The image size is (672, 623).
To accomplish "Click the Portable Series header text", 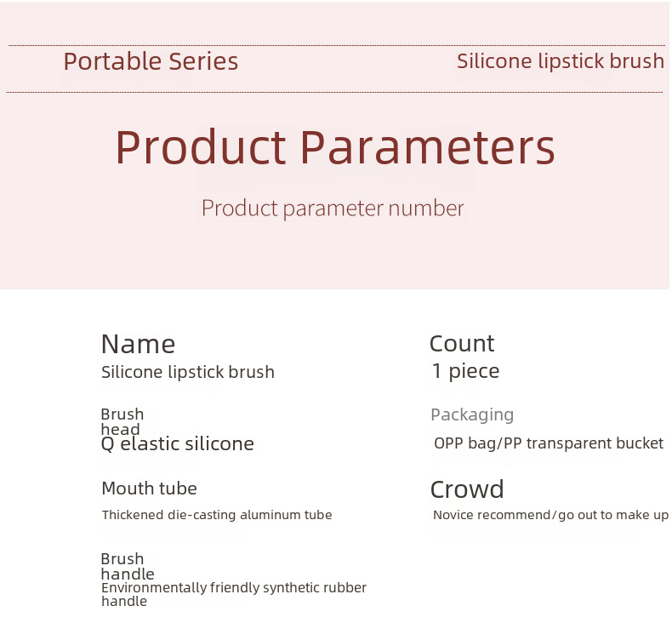I will pyautogui.click(x=151, y=62).
